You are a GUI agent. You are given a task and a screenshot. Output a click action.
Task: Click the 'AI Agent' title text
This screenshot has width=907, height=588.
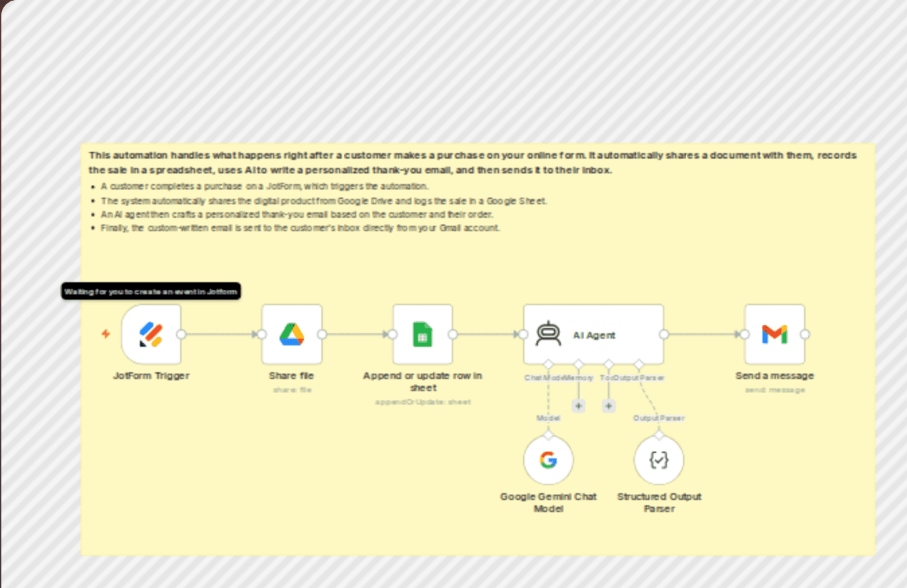click(x=594, y=335)
